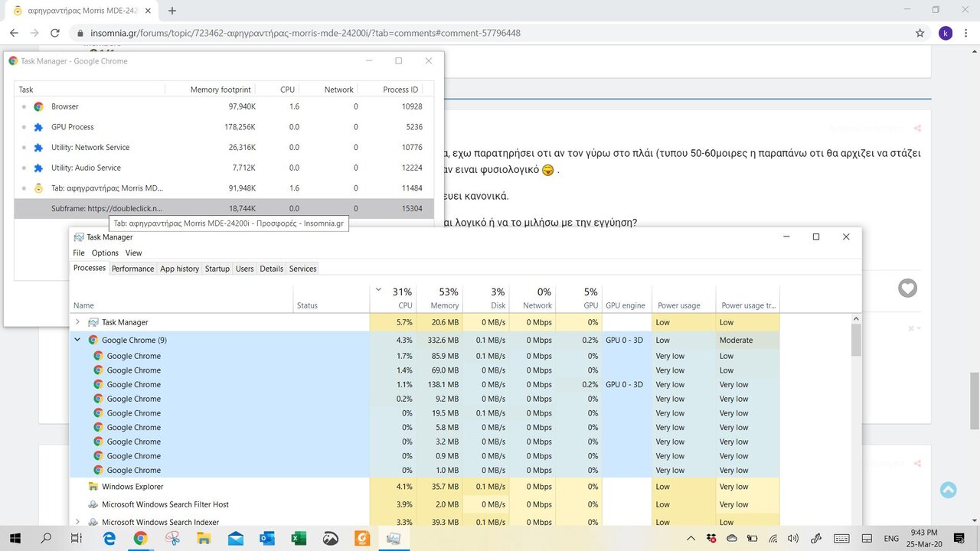Bookmark this page with the star icon
980x551 pixels.
pos(920,33)
